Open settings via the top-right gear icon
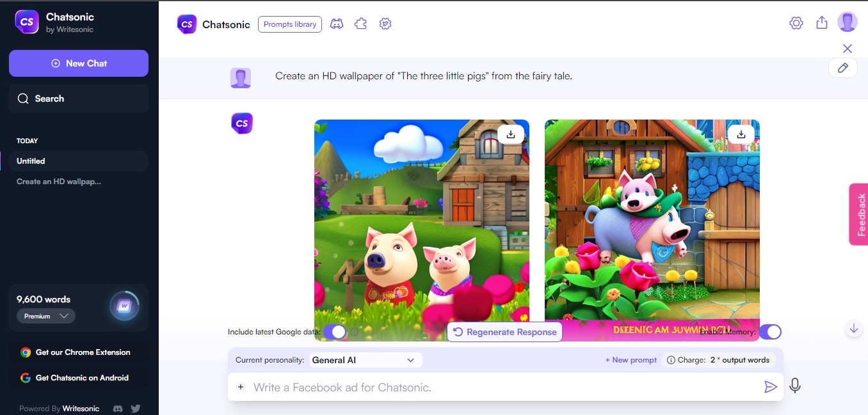Viewport: 868px width, 415px height. click(x=796, y=23)
